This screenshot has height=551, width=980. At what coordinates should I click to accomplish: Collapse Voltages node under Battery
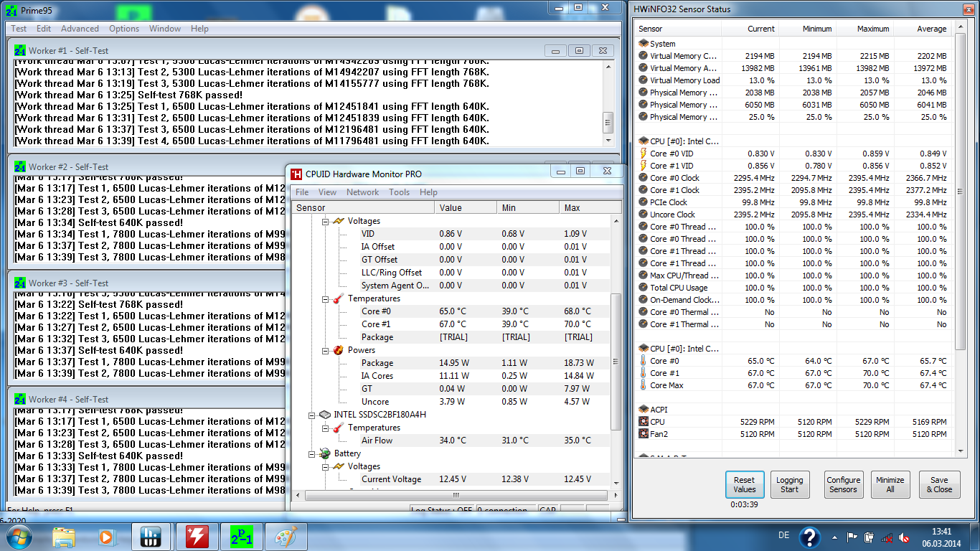(x=325, y=466)
